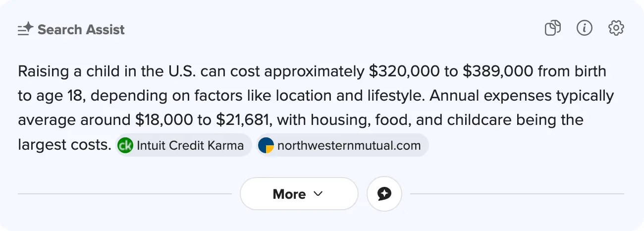Start a chat via speech bubble icon
This screenshot has height=231, width=644.
[384, 194]
